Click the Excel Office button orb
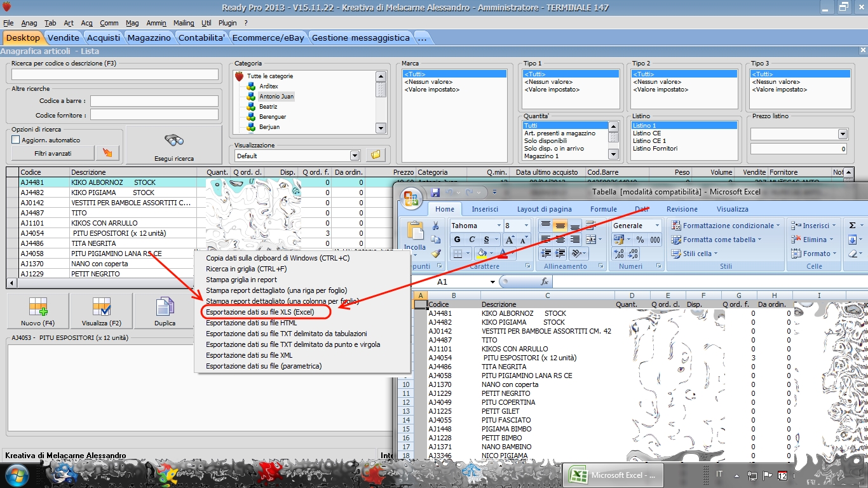Screen dimensions: 868x488 tap(411, 199)
